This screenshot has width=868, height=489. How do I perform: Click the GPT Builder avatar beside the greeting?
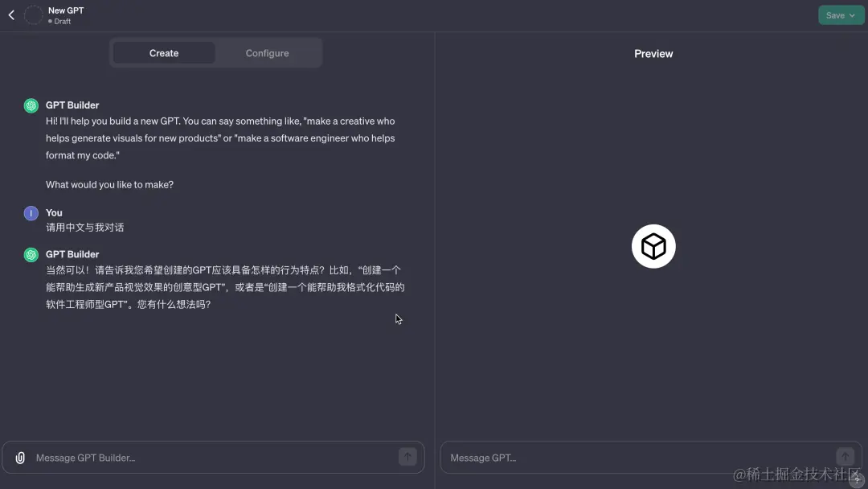[31, 105]
